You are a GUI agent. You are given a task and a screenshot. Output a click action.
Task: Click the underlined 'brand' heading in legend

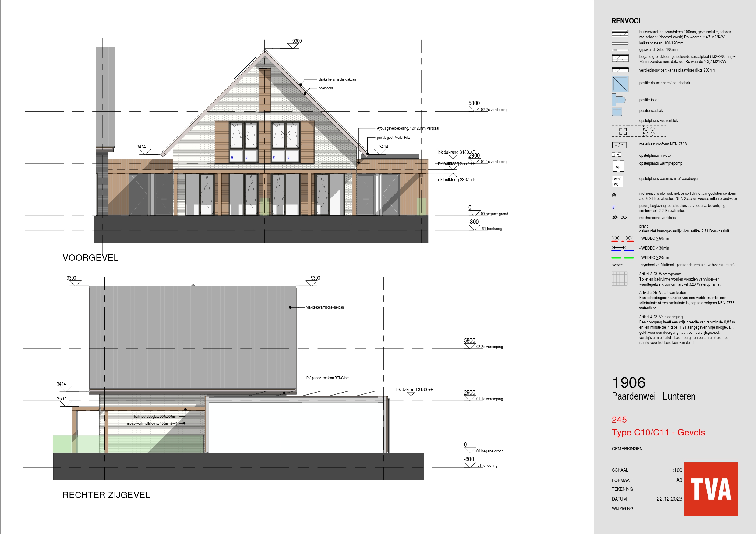[x=643, y=226]
